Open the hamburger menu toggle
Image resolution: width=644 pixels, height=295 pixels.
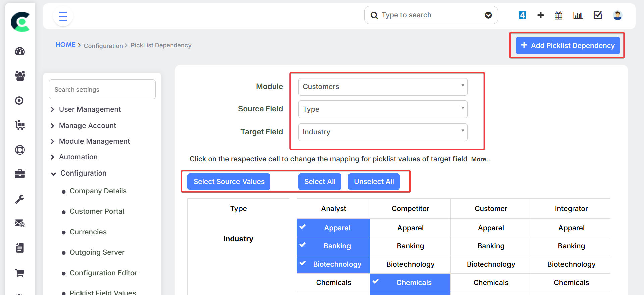[63, 16]
